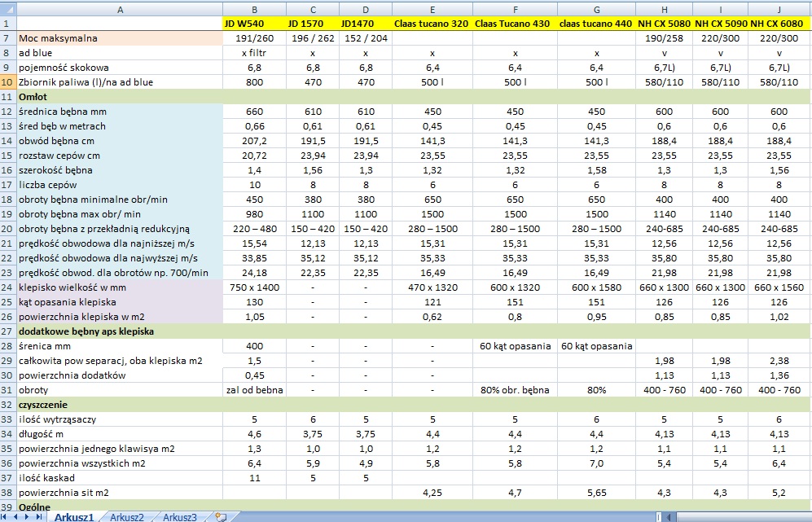The width and height of the screenshot is (812, 522).
Task: Click the horizontal scrollbar left arrow
Action: pos(669,517)
